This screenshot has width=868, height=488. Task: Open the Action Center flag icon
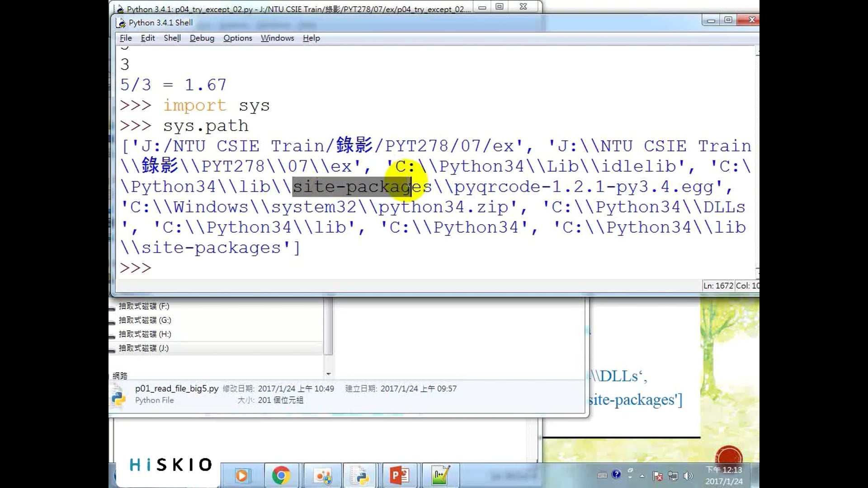click(658, 476)
